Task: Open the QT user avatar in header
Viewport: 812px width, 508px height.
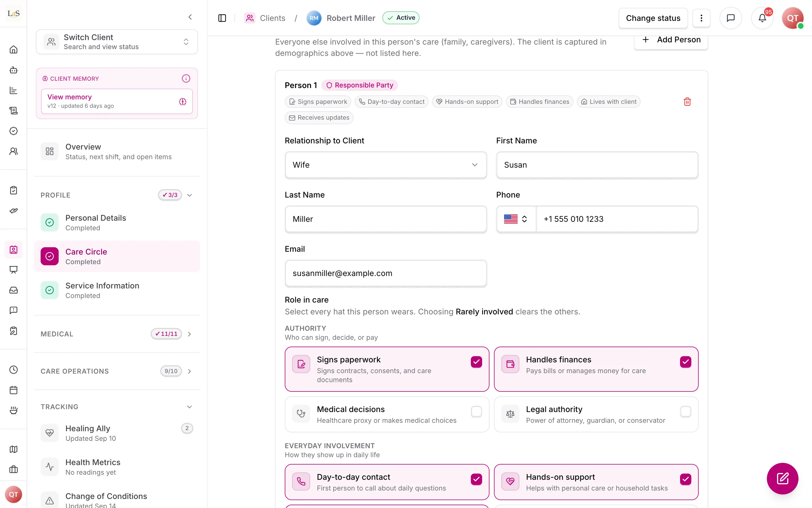Action: coord(793,18)
